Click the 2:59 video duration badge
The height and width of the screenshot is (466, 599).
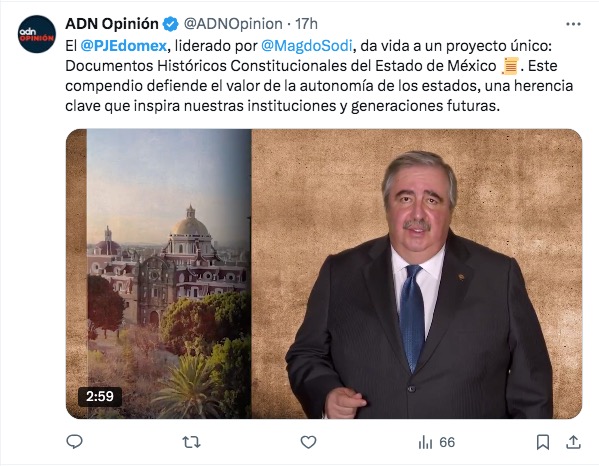(100, 396)
